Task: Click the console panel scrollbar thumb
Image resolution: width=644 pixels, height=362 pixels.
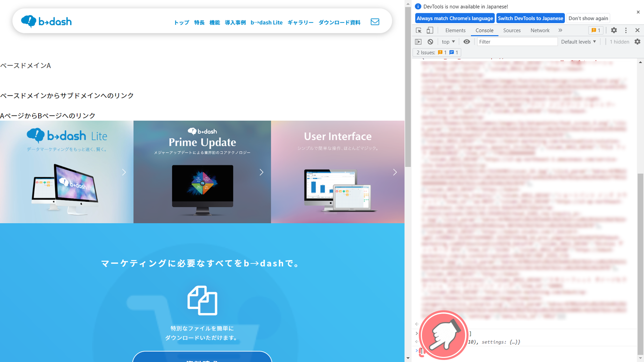Action: pos(641,264)
